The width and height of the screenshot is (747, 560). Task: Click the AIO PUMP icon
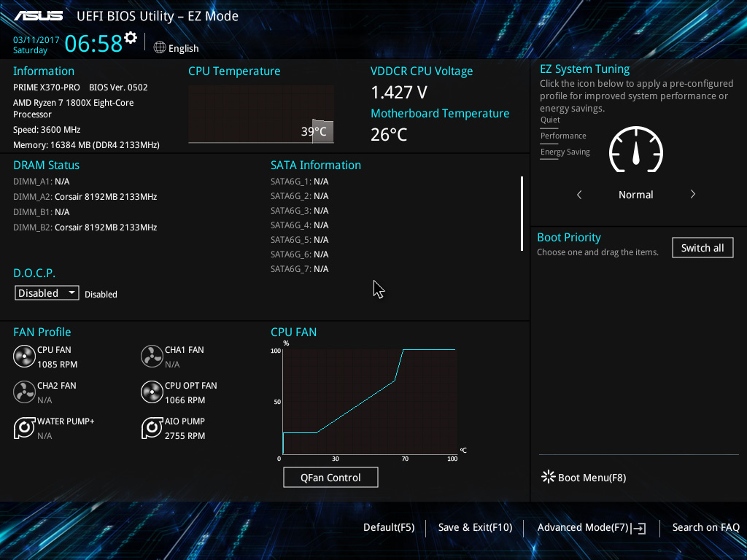[x=152, y=427]
